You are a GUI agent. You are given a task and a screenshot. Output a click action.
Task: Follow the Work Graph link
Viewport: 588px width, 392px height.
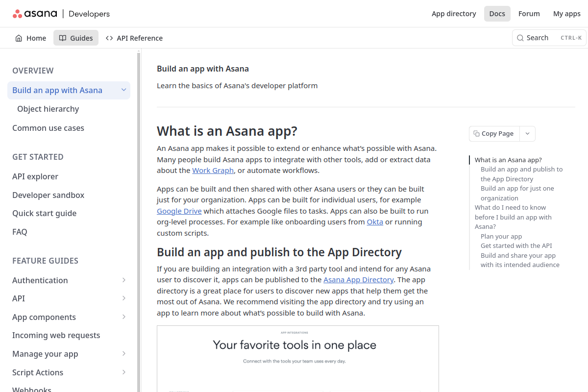[x=213, y=171]
